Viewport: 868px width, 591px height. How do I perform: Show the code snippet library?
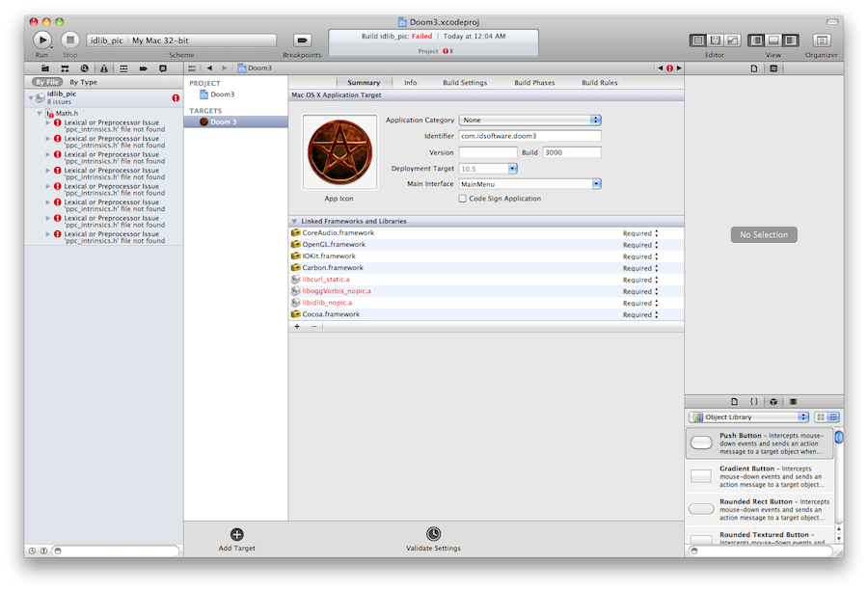click(x=753, y=402)
